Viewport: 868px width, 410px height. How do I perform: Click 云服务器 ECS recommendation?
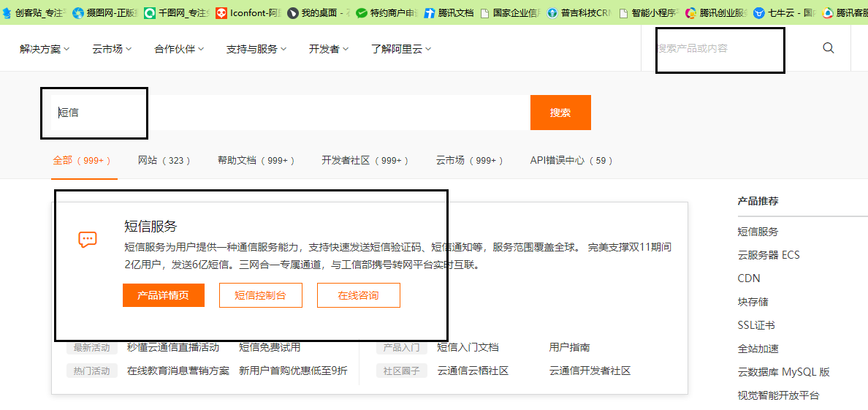(769, 255)
